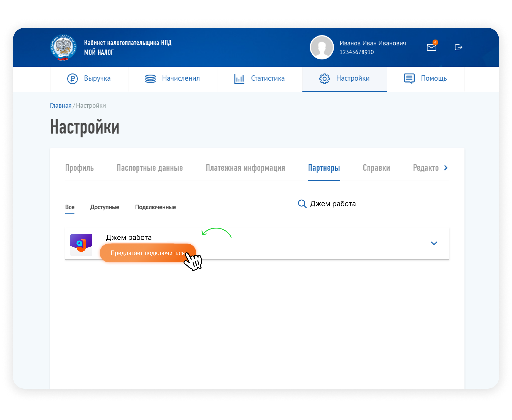Click the Federal Tax Service logo
This screenshot has height=420, width=512.
pyautogui.click(x=63, y=47)
